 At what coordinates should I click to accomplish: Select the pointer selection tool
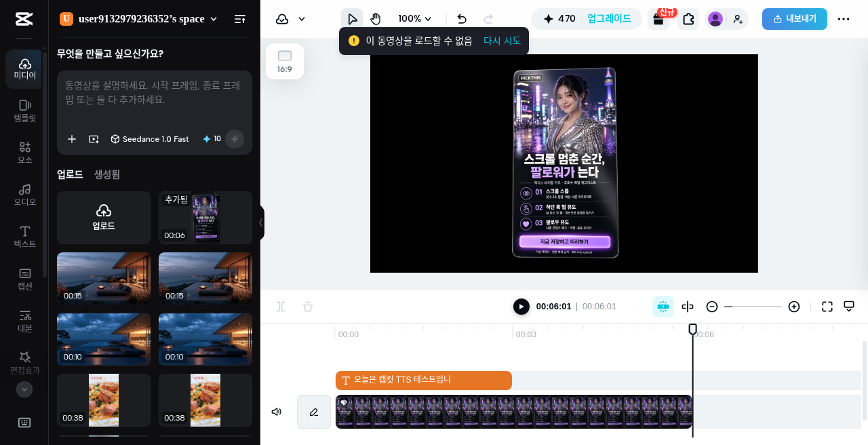(x=352, y=19)
